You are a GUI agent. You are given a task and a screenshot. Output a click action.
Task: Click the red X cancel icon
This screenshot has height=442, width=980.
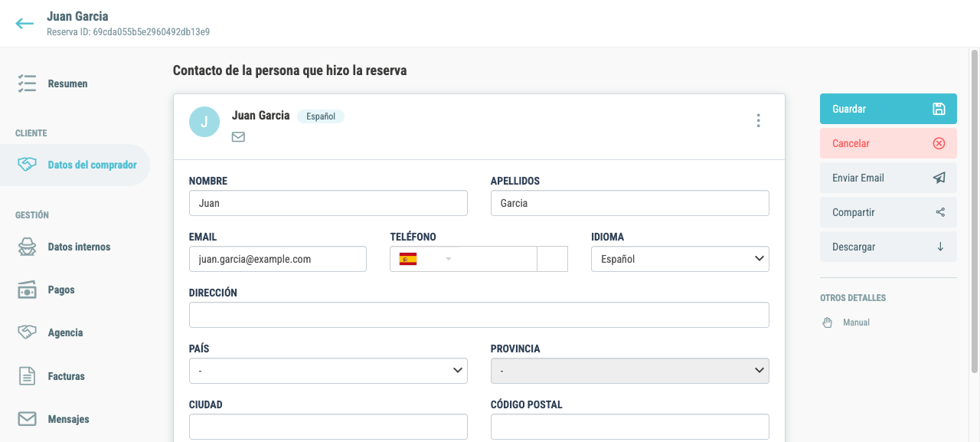click(939, 143)
